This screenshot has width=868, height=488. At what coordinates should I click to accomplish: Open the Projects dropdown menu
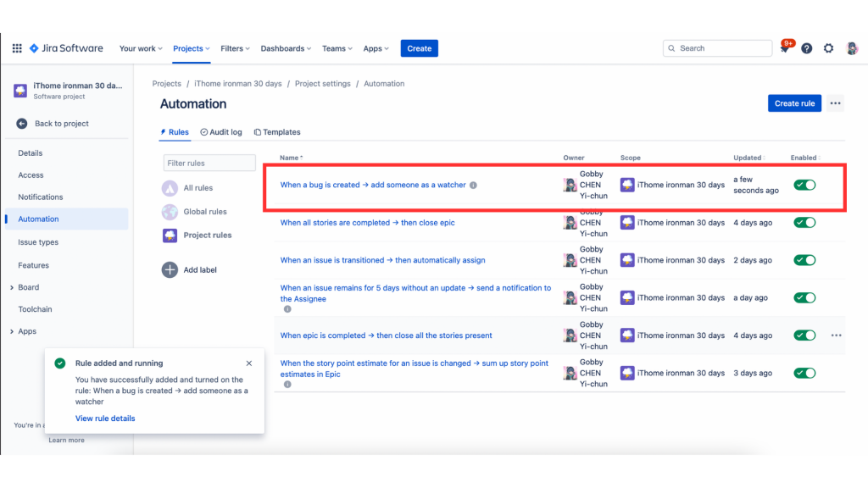191,48
